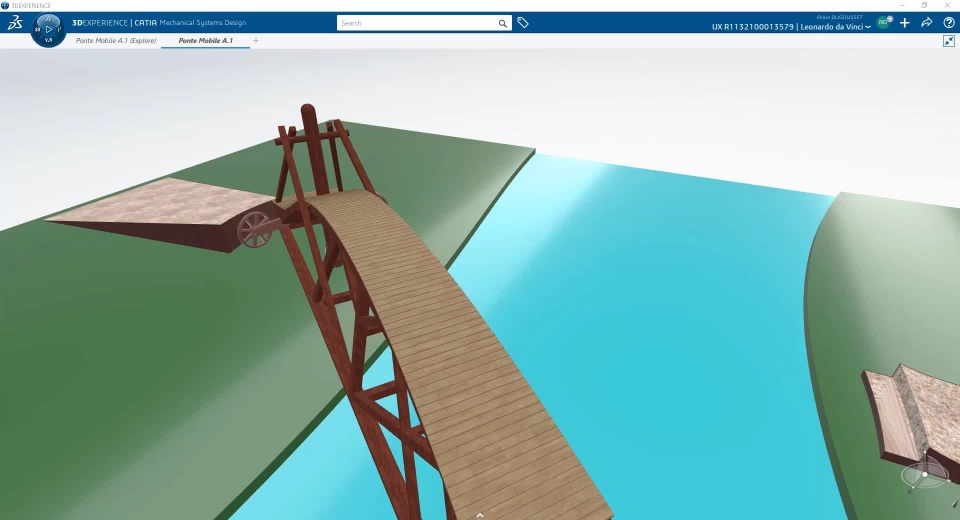The height and width of the screenshot is (520, 960).
Task: Click the Alain DUGOUSSET user name
Action: (x=839, y=17)
